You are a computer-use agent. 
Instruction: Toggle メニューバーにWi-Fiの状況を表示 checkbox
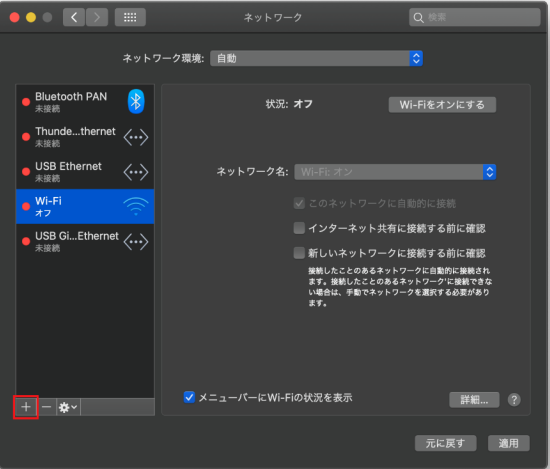pos(189,397)
